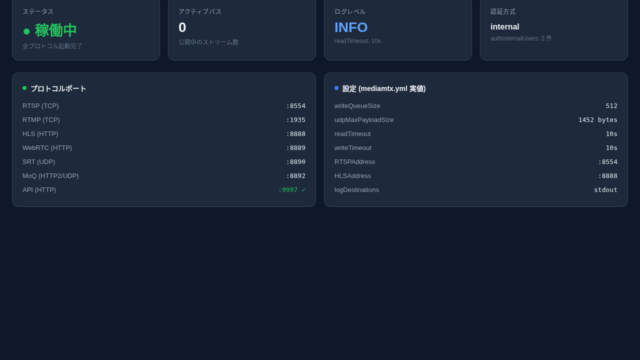Click the WebRTC (HTTP) :8889 port
This screenshot has width=640, height=360.
296,148
